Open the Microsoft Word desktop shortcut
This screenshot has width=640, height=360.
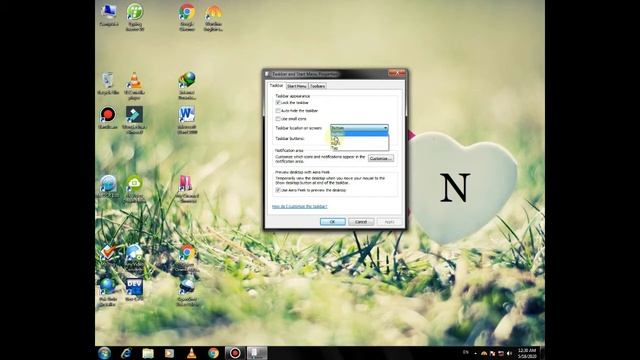(x=187, y=120)
